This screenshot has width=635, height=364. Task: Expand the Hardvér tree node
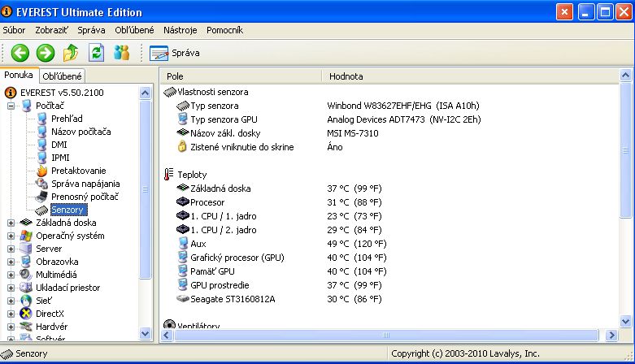tap(11, 327)
